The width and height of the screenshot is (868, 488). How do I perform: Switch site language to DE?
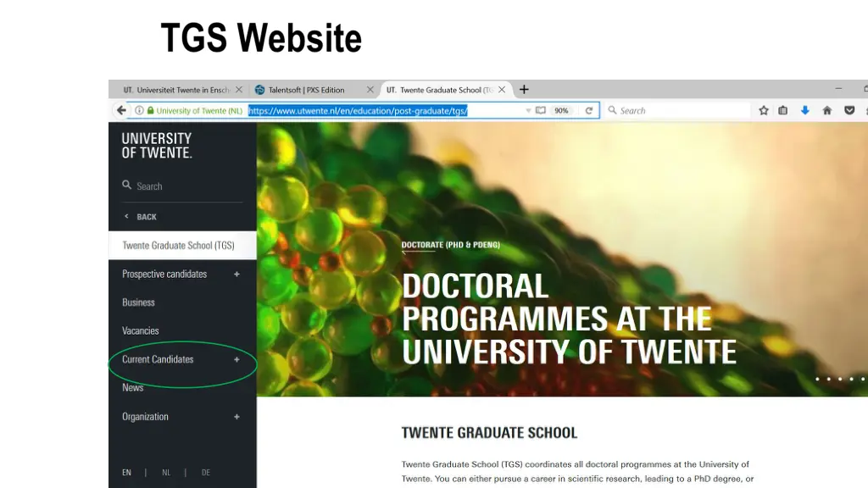pos(206,473)
